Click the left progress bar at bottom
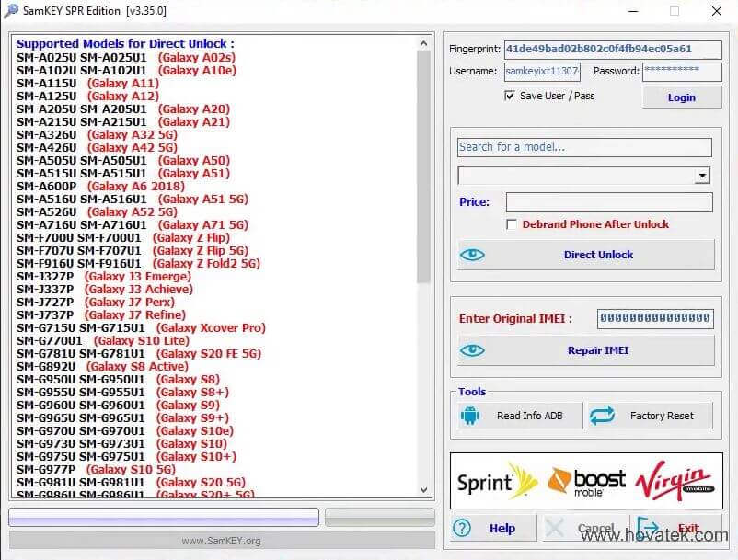The width and height of the screenshot is (738, 560). (x=163, y=517)
